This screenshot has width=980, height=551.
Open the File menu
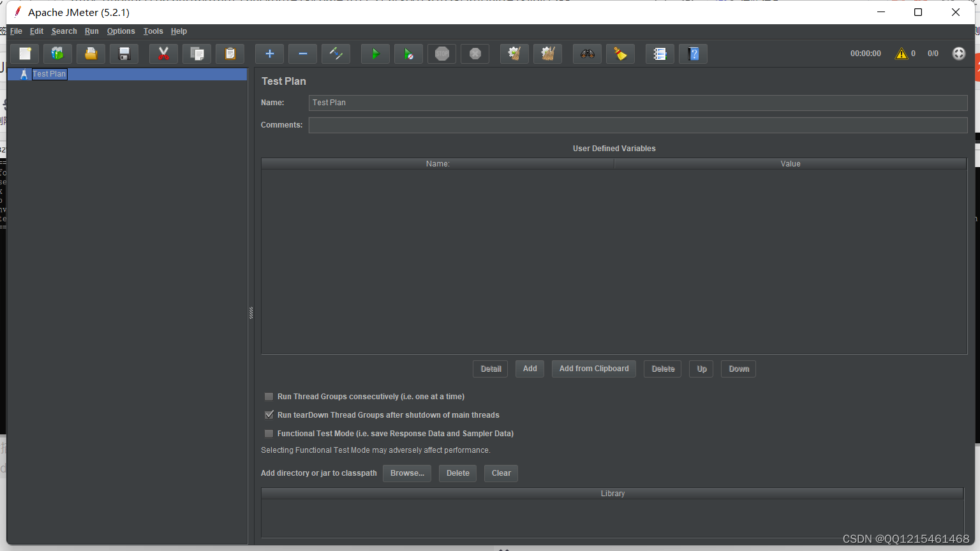(x=16, y=31)
